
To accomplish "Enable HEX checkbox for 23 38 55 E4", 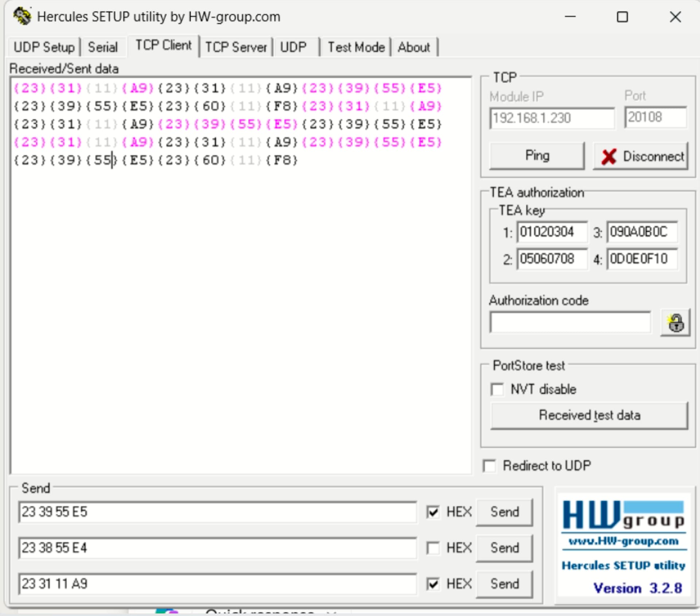I will coord(433,548).
